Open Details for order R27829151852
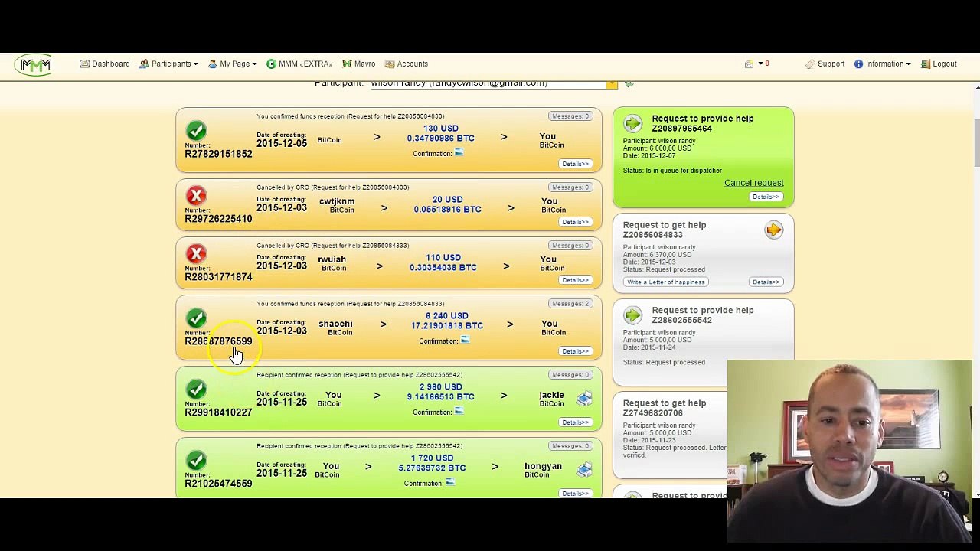 click(x=575, y=164)
